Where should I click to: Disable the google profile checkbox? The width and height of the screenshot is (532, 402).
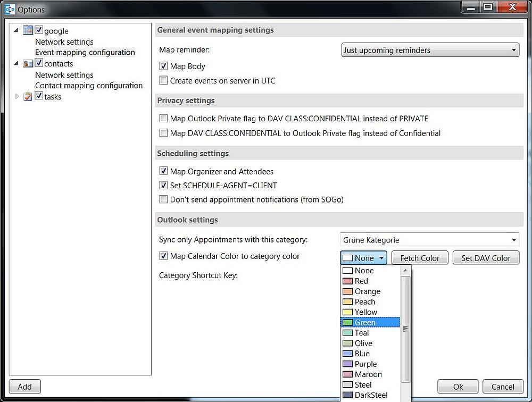point(39,30)
